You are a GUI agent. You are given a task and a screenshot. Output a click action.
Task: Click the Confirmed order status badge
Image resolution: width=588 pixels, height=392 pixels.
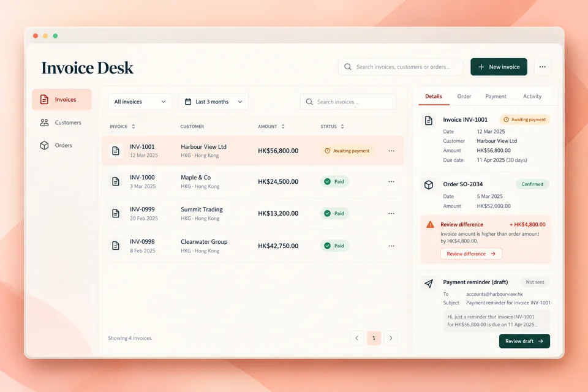532,184
